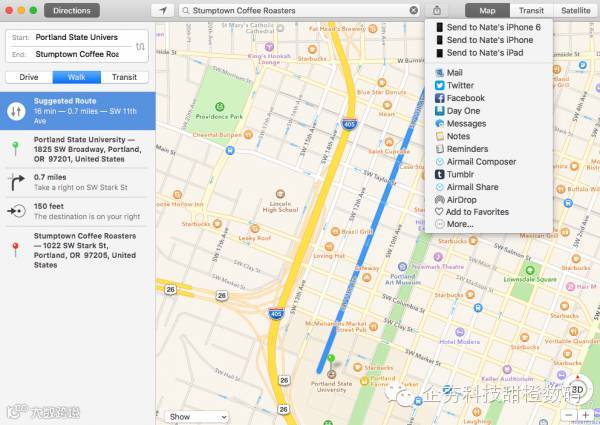600x425 pixels.
Task: Toggle the Directions panel button
Action: 72,10
